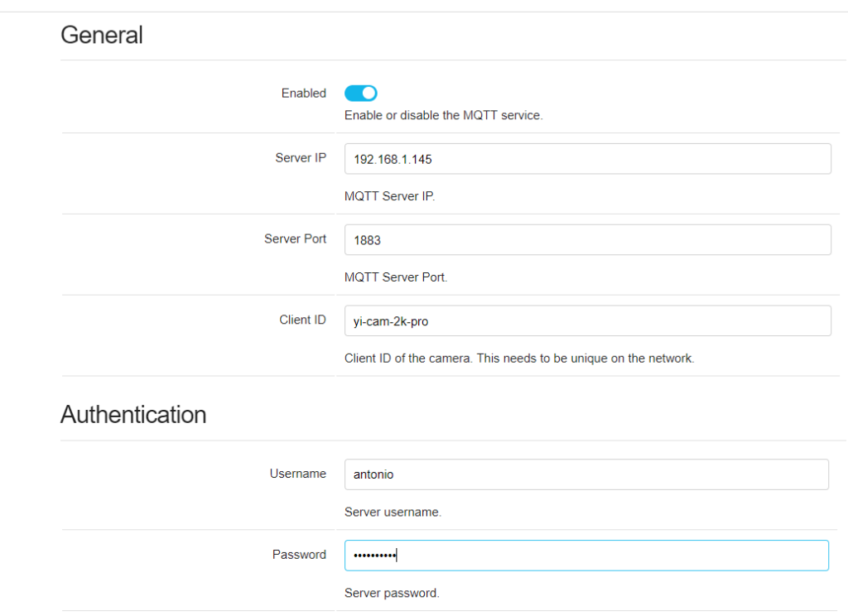
Task: Click the "Server username." help text
Action: click(393, 513)
